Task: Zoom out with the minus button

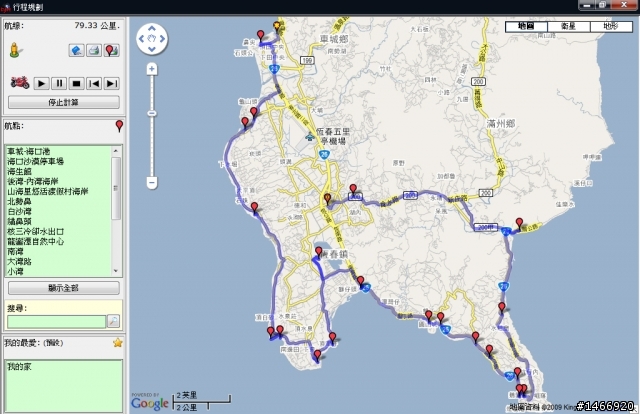Action: pyautogui.click(x=152, y=183)
